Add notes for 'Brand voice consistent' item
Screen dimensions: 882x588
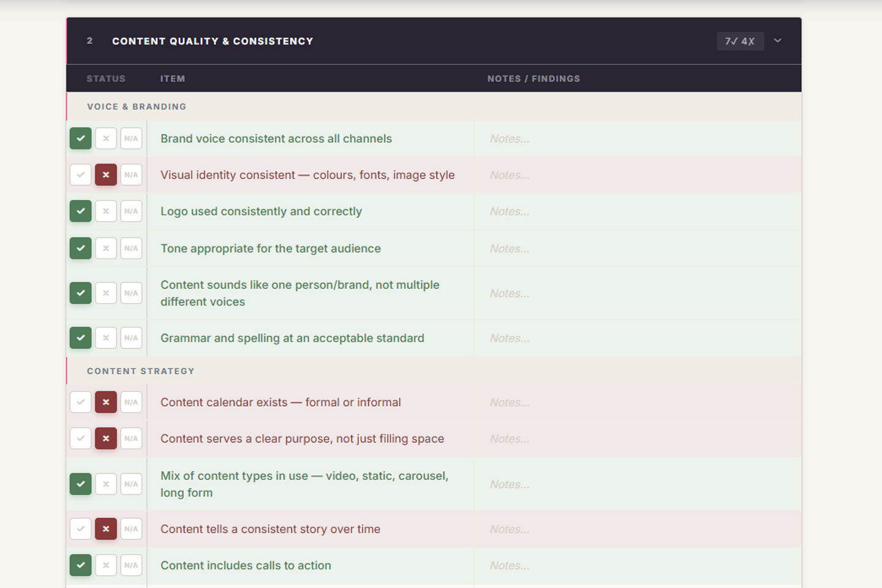click(x=638, y=138)
